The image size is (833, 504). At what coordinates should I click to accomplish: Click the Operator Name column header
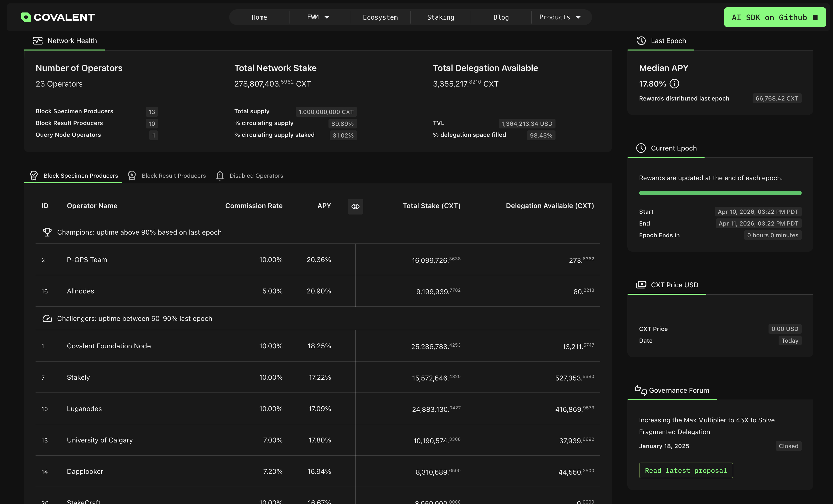tap(92, 206)
